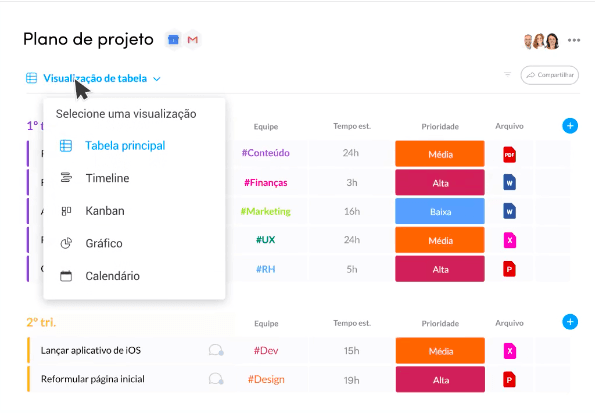Click the blue Baixa priority cell
This screenshot has height=413, width=595.
(440, 211)
